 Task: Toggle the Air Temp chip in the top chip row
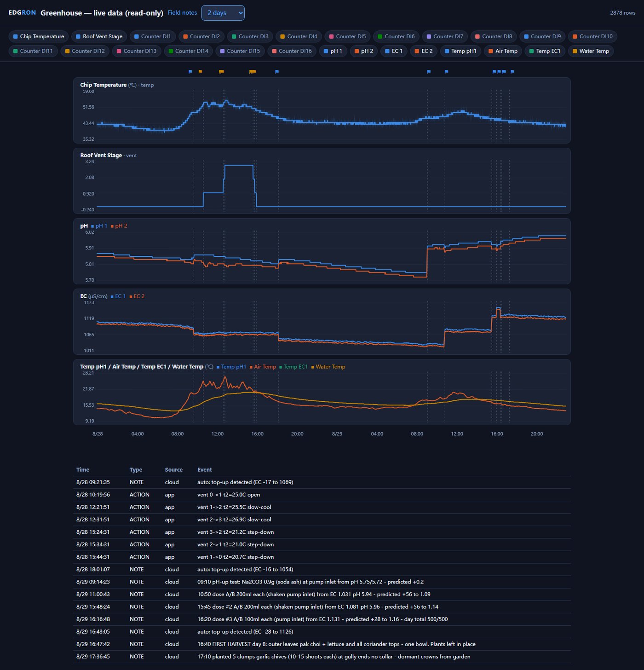503,51
